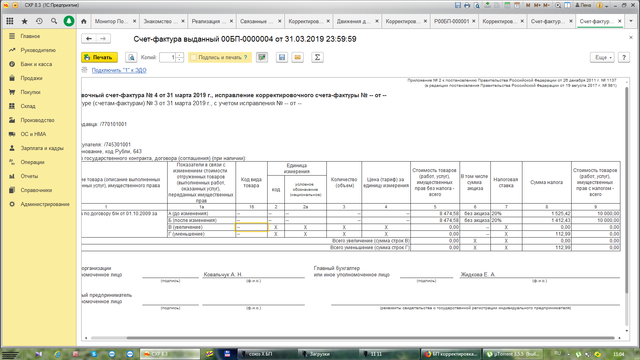Send by email envelope icon
Screen dimensions: 640x360
(x=298, y=58)
